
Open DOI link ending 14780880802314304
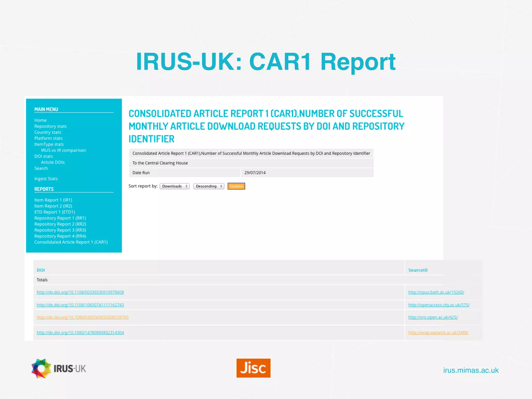tap(80, 332)
